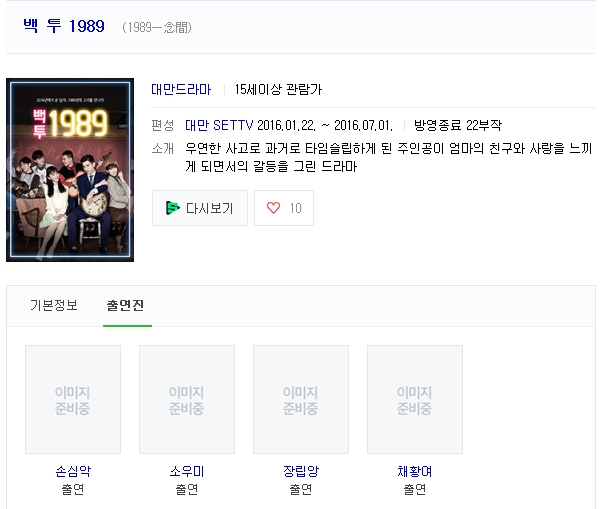Open the 대만드라마 category link

(x=181, y=89)
